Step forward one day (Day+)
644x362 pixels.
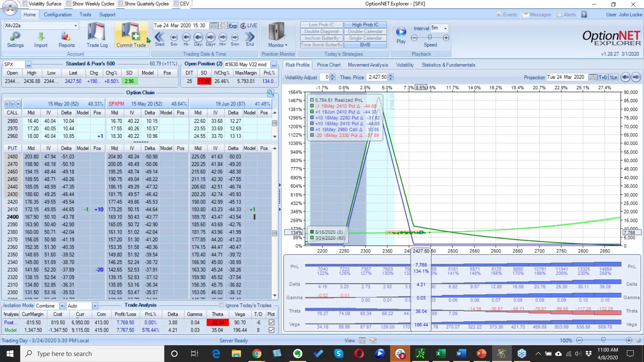pos(211,39)
